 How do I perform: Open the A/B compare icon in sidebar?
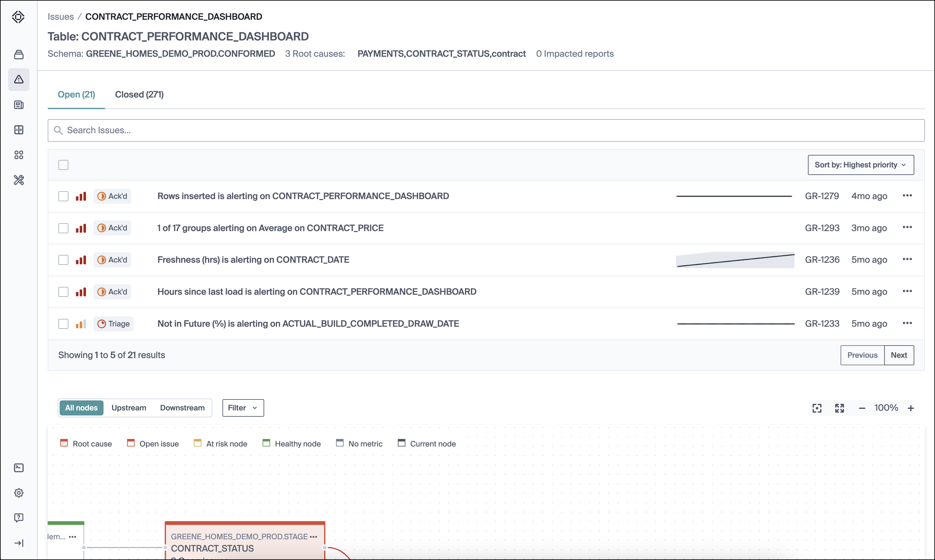[19, 130]
